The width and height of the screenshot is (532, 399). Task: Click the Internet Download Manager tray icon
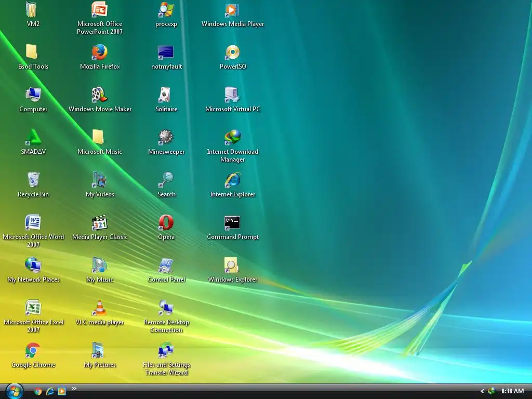point(491,391)
